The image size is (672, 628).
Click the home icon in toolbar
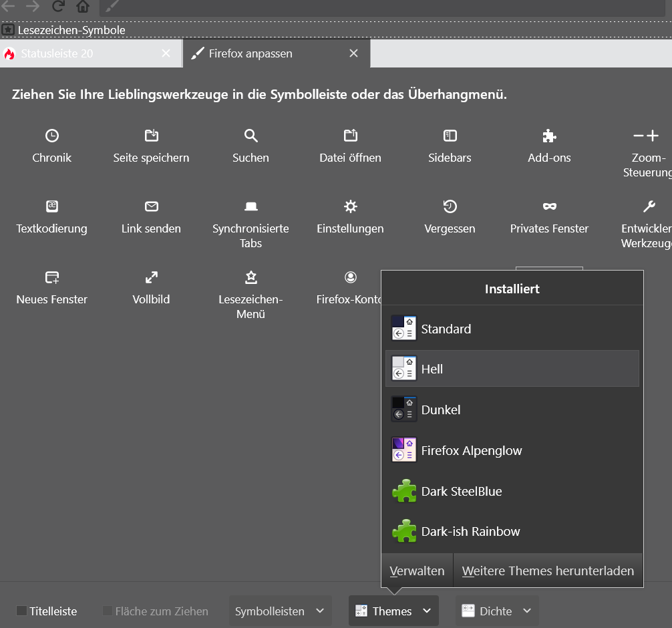coord(83,7)
